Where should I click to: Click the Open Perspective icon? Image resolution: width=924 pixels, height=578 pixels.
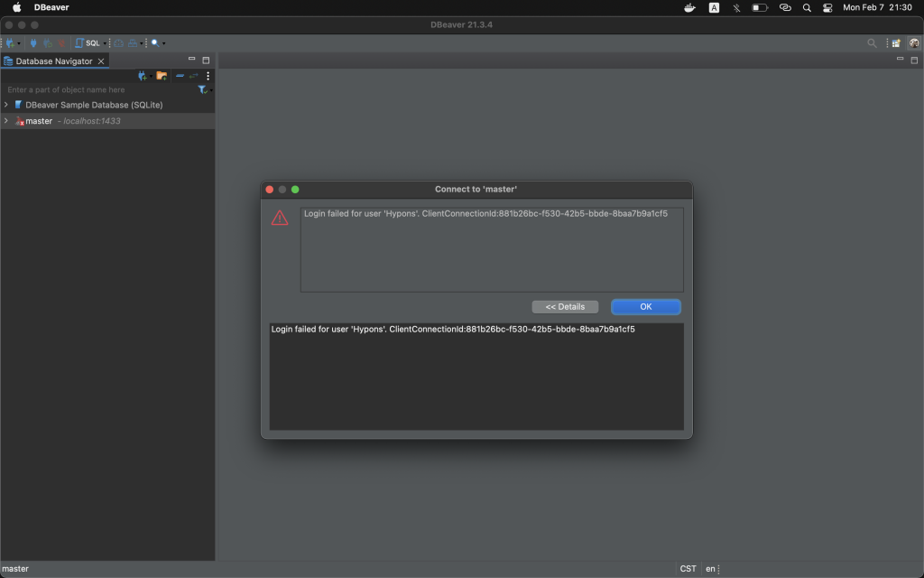[x=896, y=43]
